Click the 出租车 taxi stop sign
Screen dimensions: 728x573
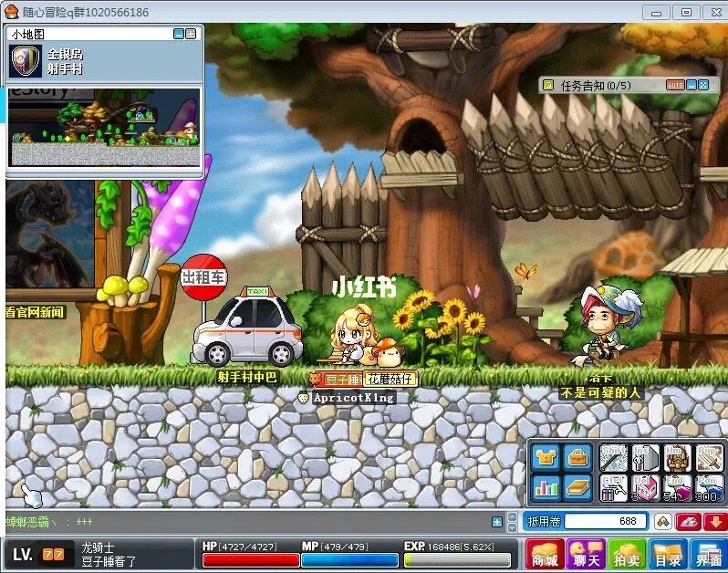click(203, 277)
